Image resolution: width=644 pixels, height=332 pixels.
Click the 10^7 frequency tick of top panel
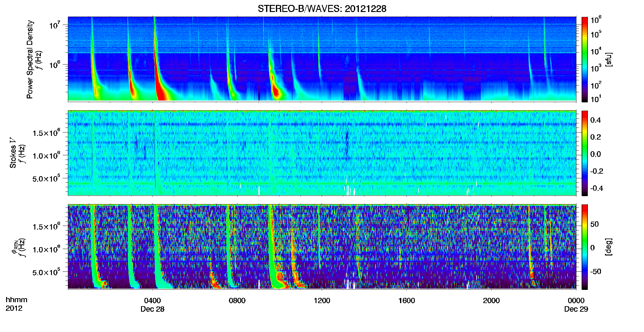click(55, 25)
